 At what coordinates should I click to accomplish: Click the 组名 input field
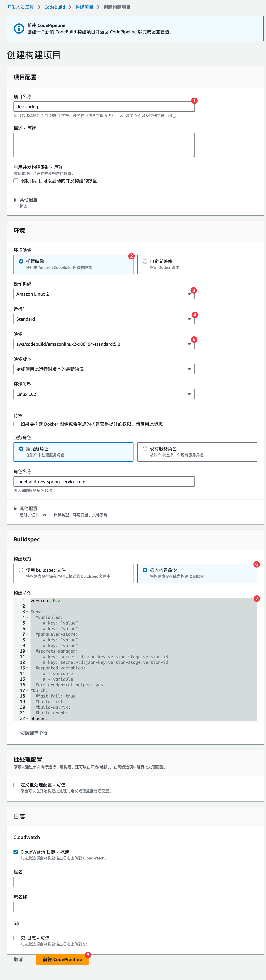click(135, 882)
